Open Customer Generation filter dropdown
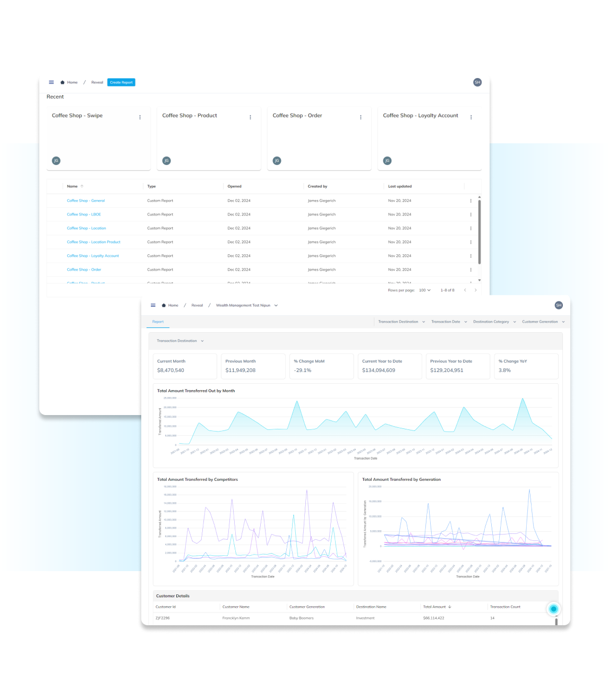This screenshot has width=616, height=673. (543, 322)
